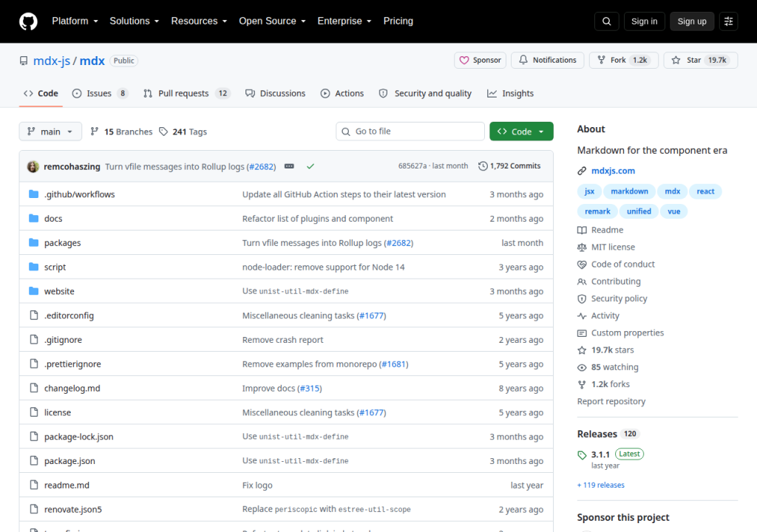Click the commit details ellipsis icon
This screenshot has height=532, width=757.
click(289, 166)
